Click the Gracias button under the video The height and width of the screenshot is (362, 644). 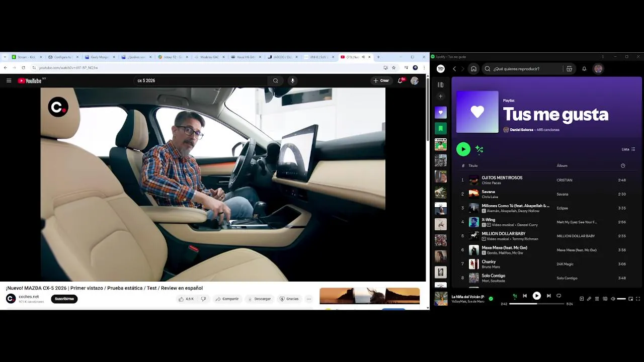coord(289,299)
